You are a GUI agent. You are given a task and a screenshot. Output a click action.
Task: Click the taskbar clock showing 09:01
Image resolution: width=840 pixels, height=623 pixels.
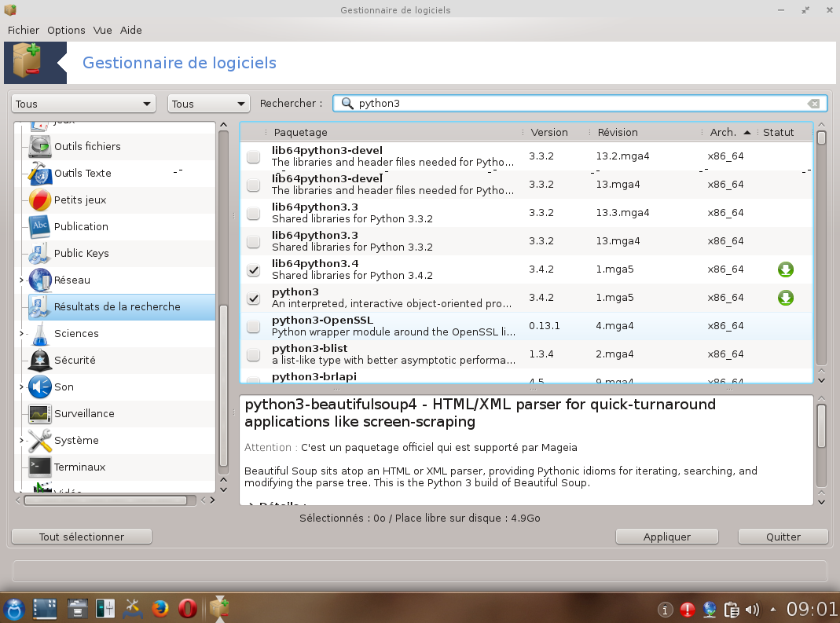(811, 609)
